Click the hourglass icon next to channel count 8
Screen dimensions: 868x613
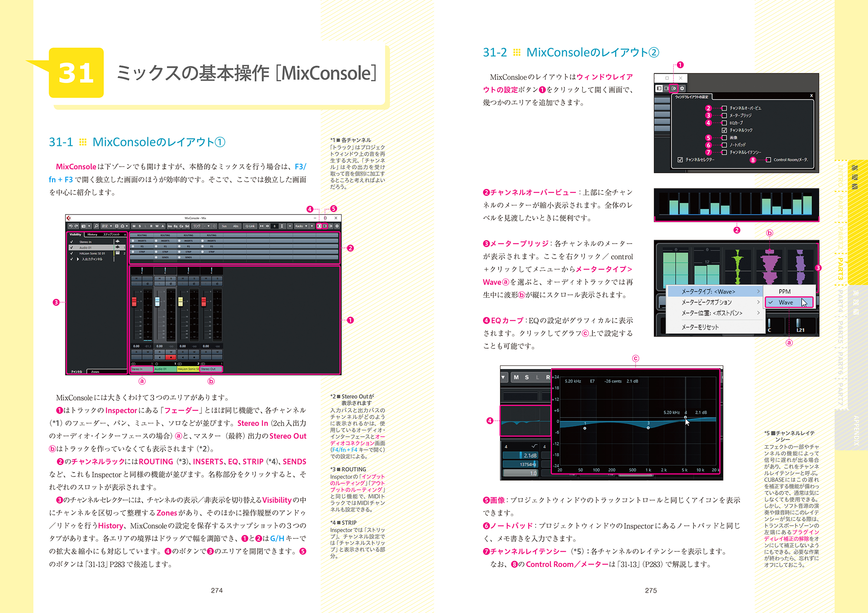282,226
